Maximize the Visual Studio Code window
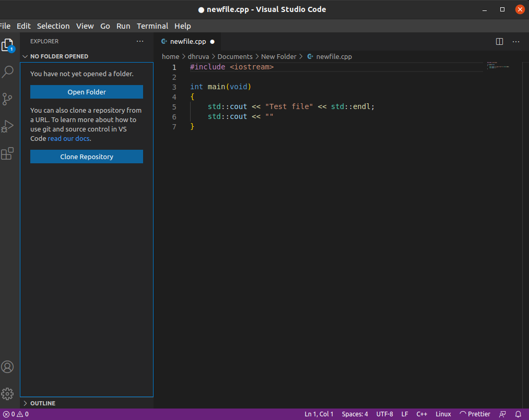 tap(502, 9)
